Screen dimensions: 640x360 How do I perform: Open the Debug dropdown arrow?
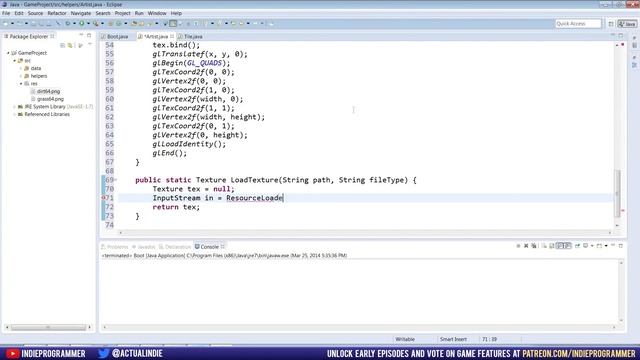[74, 24]
